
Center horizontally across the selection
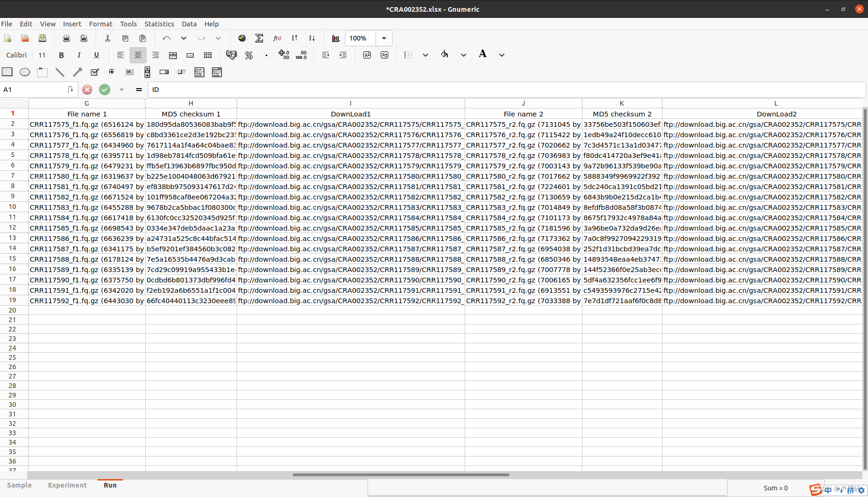(x=173, y=55)
